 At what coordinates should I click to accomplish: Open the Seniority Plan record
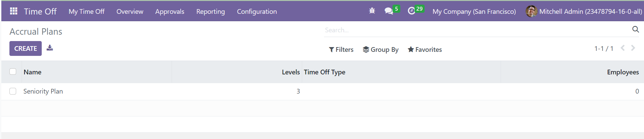(43, 91)
